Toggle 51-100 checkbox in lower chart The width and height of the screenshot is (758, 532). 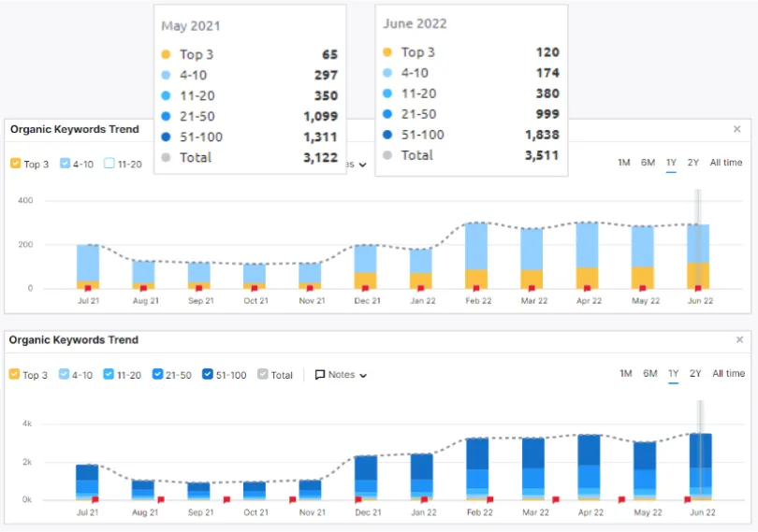[x=208, y=374]
